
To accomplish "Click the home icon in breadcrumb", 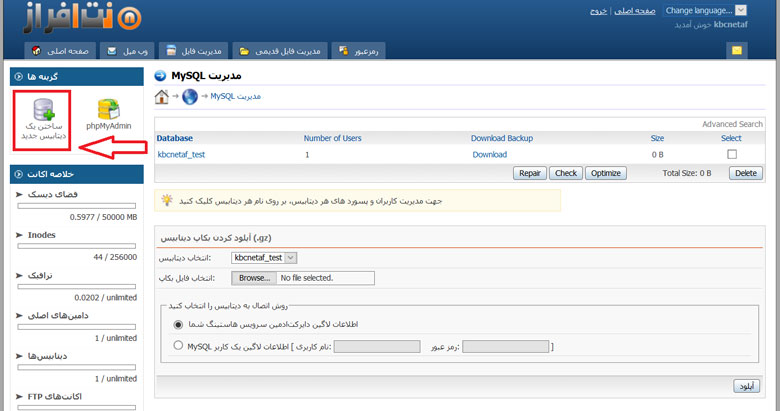I will click(x=162, y=97).
